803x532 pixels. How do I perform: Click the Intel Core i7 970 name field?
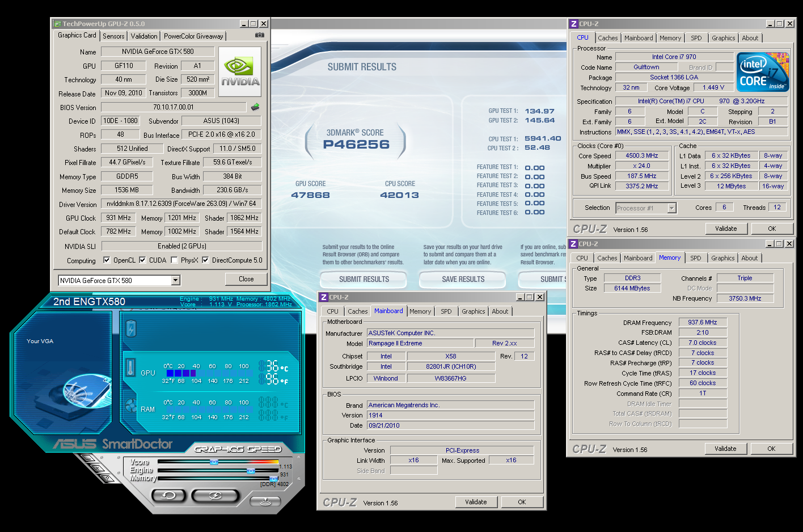(674, 57)
